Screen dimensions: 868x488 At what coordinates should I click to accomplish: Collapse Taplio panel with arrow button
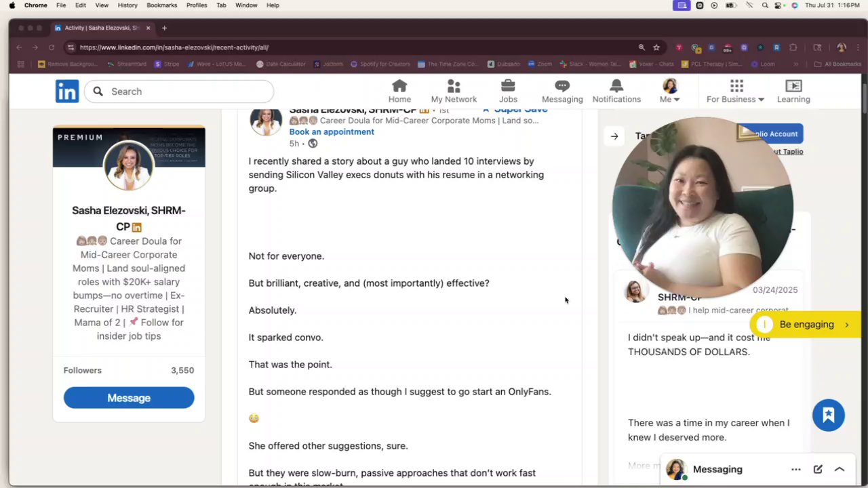(x=614, y=136)
